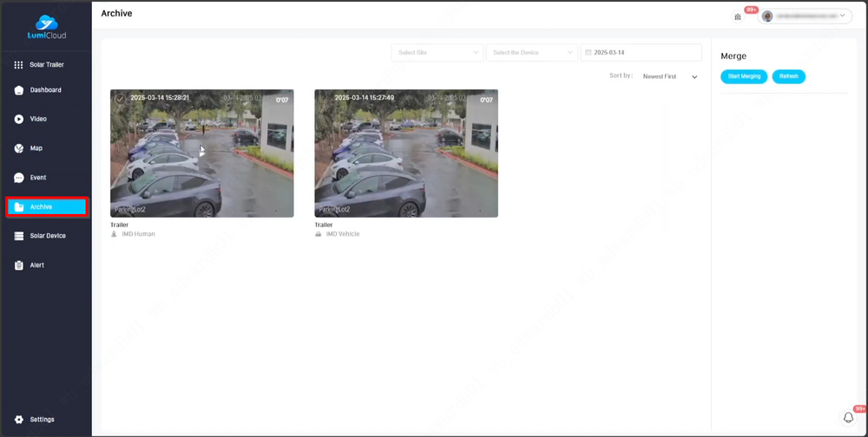Open the Alert clipboard icon
The width and height of the screenshot is (868, 437).
18,265
